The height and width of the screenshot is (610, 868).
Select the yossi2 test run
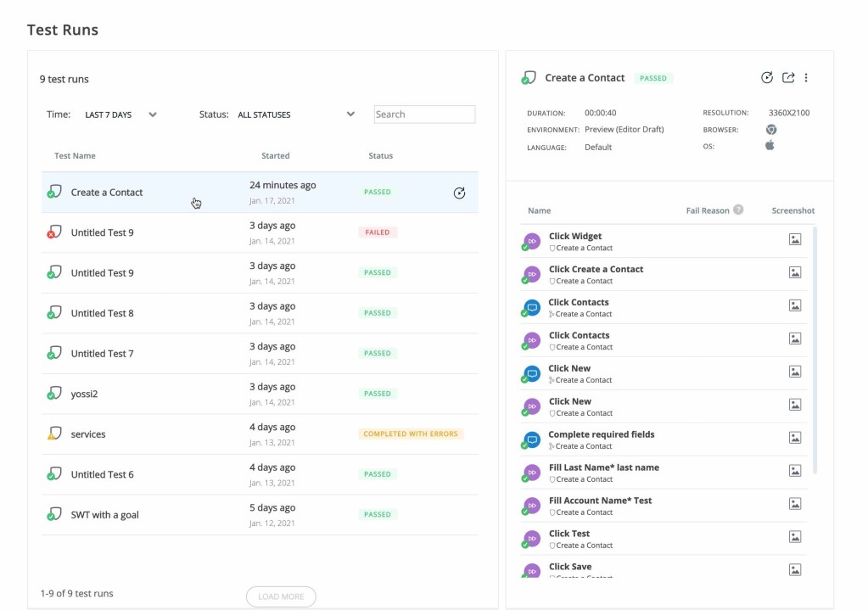tap(84, 394)
